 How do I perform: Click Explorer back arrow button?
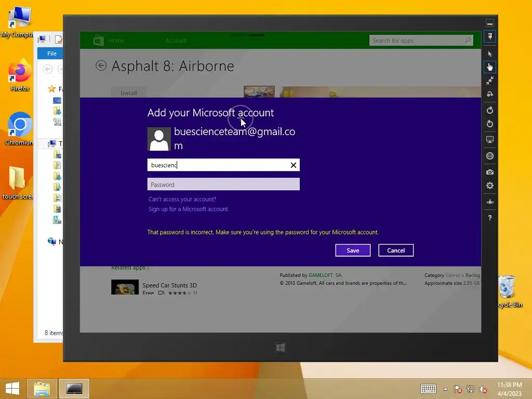pyautogui.click(x=47, y=69)
